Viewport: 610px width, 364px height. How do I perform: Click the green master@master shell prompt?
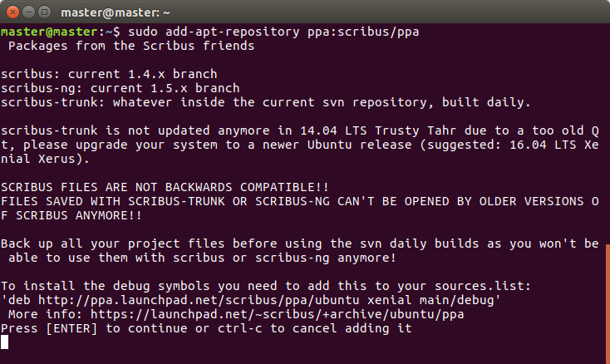50,32
